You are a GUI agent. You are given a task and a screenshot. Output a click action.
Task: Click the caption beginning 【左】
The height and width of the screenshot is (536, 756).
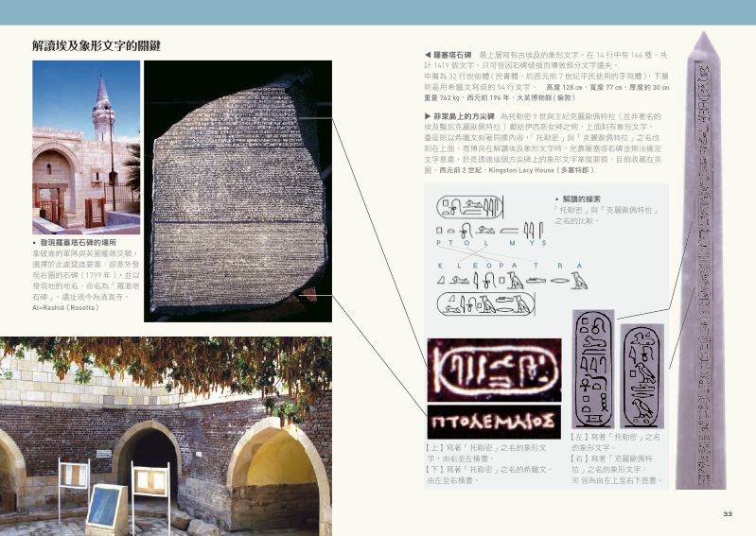(x=616, y=442)
